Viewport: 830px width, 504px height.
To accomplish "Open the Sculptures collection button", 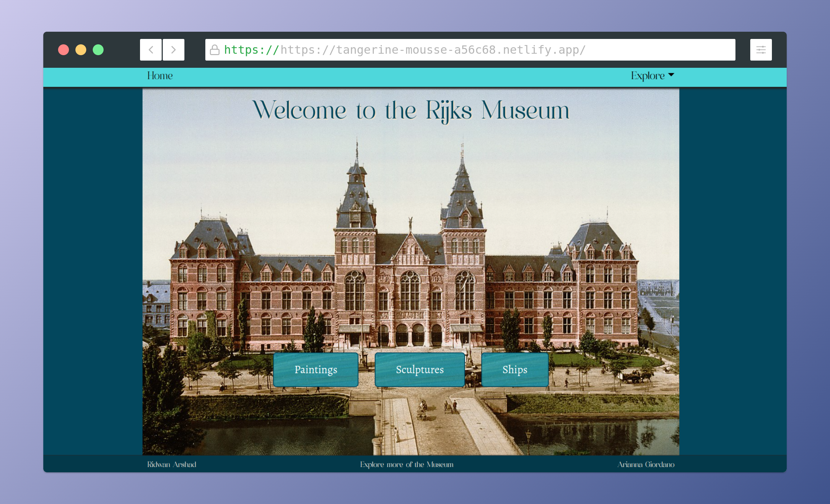I will click(x=420, y=370).
